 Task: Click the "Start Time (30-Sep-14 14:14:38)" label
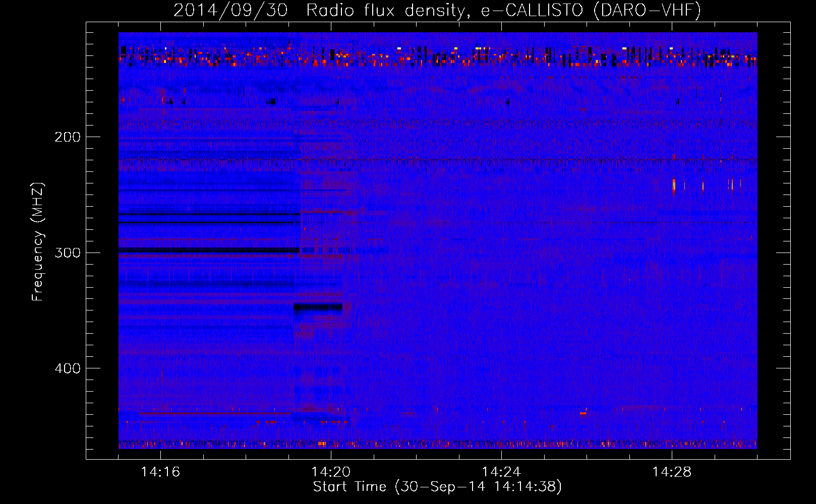tap(437, 487)
